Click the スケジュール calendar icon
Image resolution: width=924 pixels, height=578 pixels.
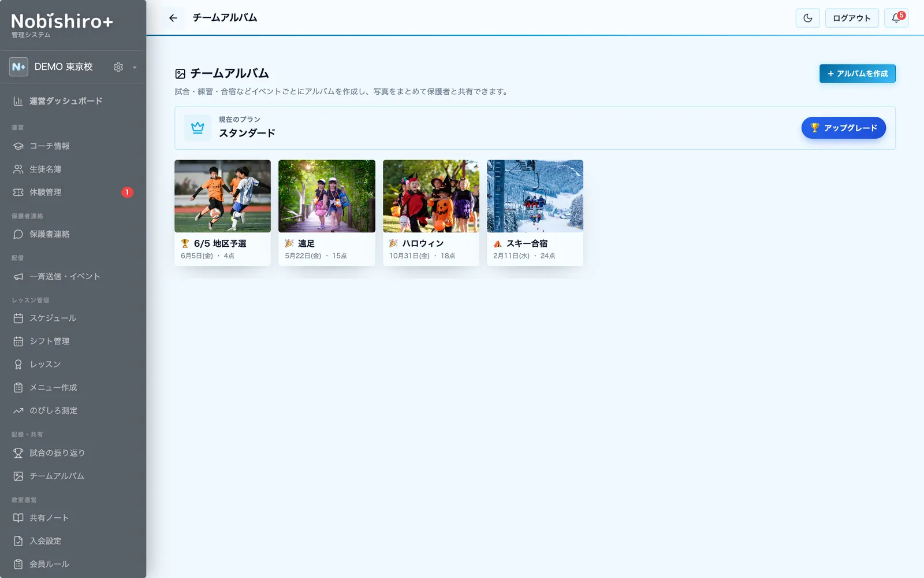(18, 318)
